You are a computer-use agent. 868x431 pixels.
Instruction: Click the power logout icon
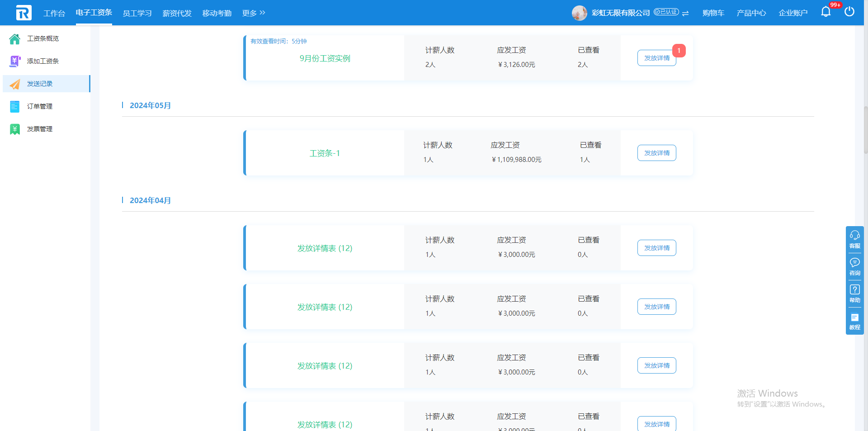[849, 12]
